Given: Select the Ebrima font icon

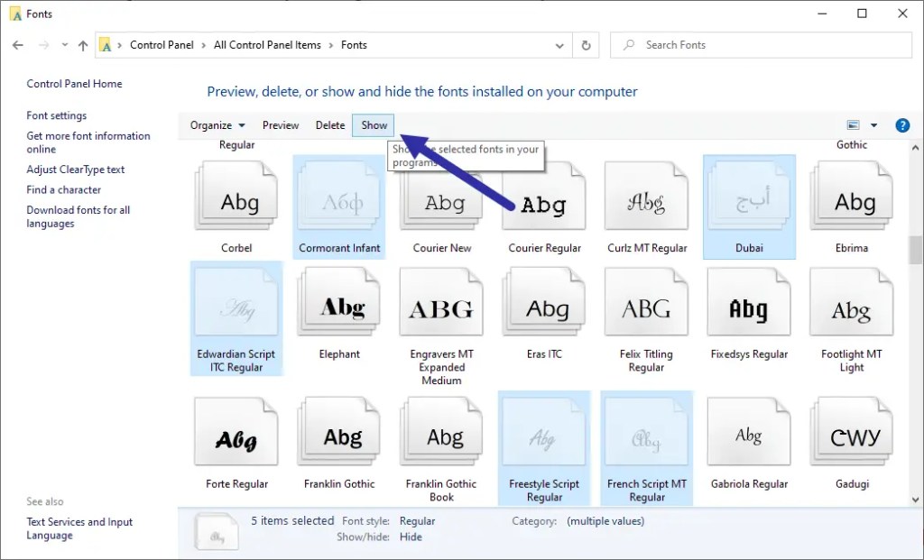Looking at the screenshot, I should (852, 196).
